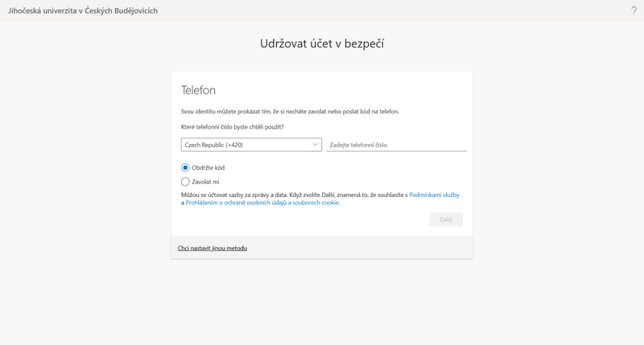Click the Zavolat mi label text
This screenshot has width=644, height=345.
pos(205,182)
